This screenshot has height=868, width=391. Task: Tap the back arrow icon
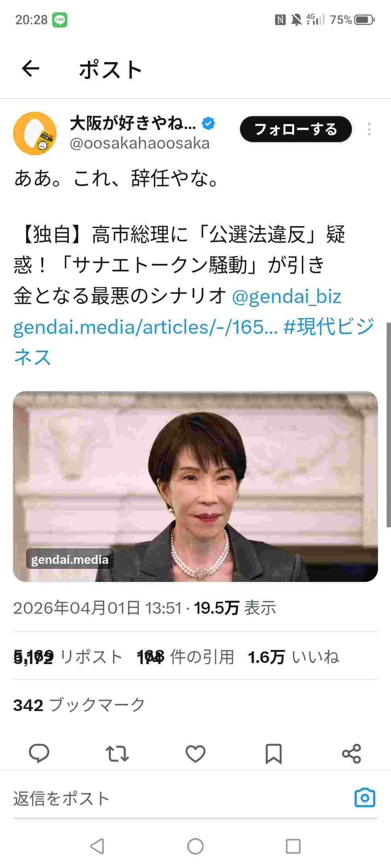coord(30,69)
